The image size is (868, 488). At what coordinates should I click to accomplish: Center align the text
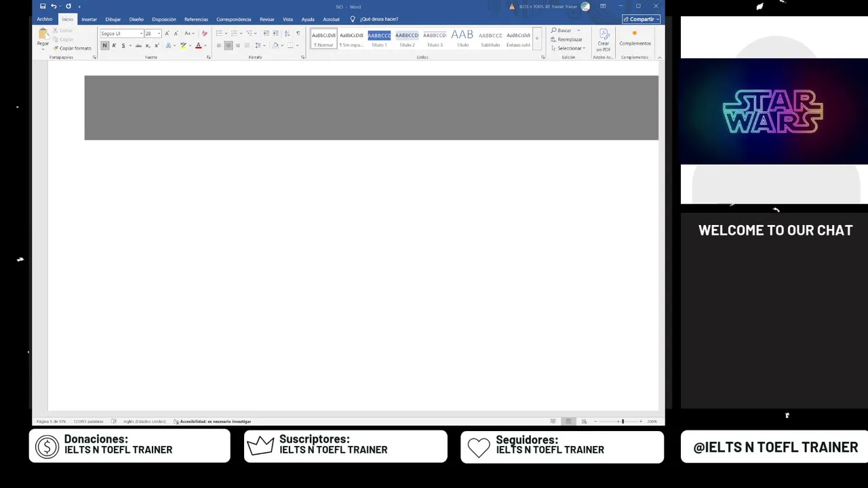click(x=229, y=45)
